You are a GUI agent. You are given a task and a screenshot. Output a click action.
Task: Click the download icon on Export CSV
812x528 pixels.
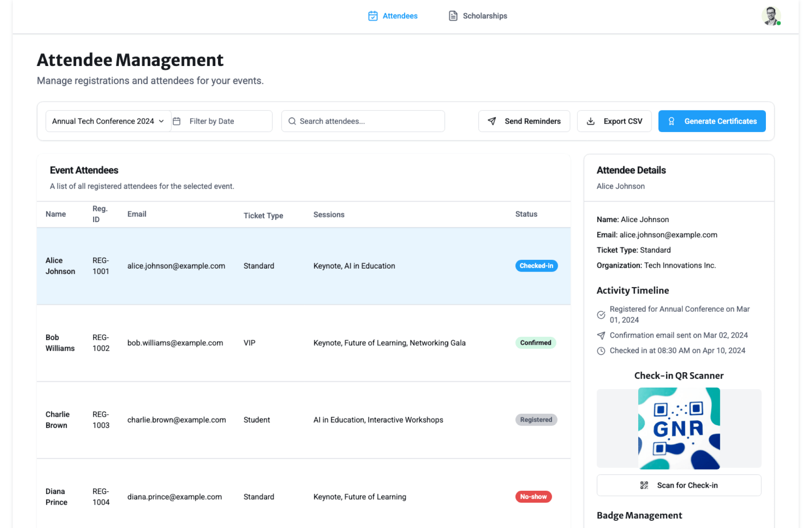coord(591,121)
